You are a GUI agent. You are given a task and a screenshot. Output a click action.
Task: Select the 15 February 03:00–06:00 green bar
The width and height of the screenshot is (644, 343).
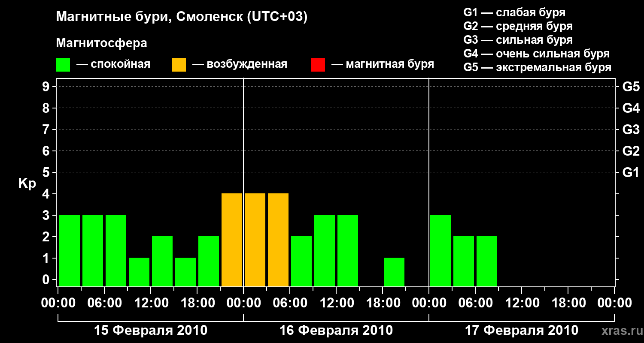[x=93, y=250]
